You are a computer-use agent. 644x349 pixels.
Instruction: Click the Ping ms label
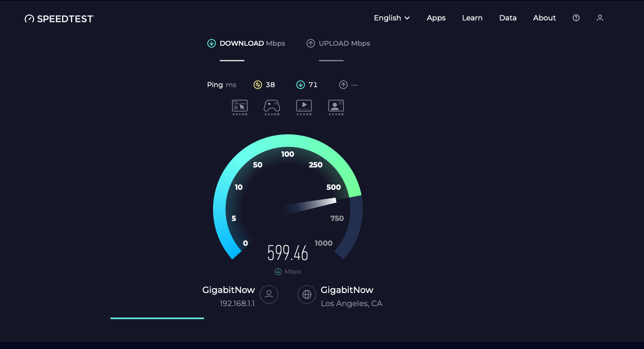[x=222, y=85]
